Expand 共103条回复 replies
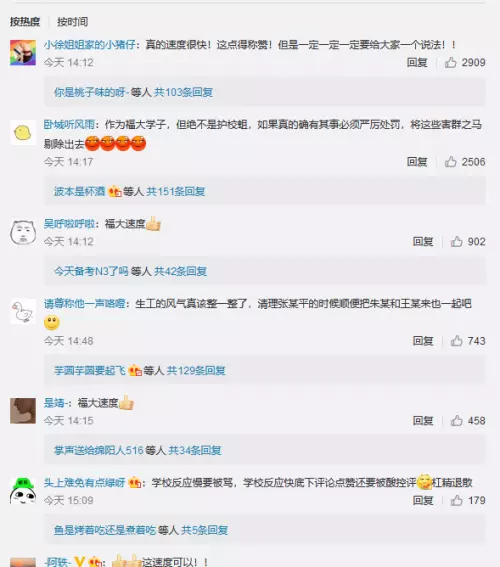Screen dimensions: 500x567 point(183,92)
